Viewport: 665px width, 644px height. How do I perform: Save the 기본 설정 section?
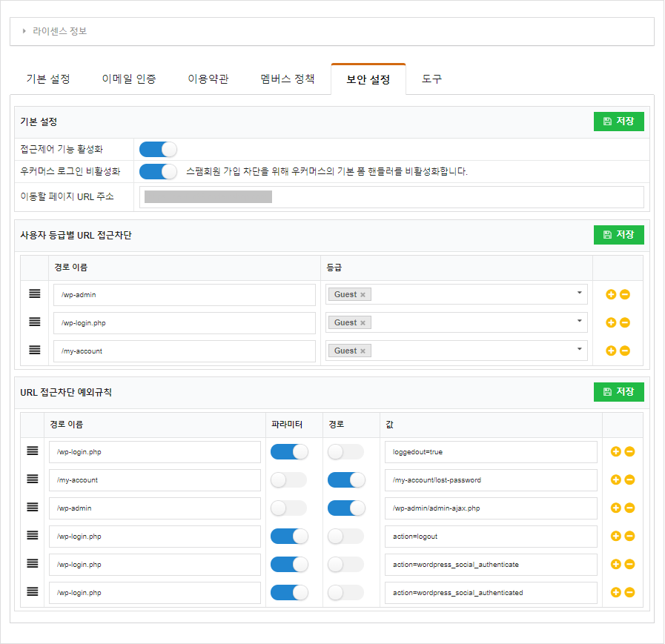pos(619,122)
